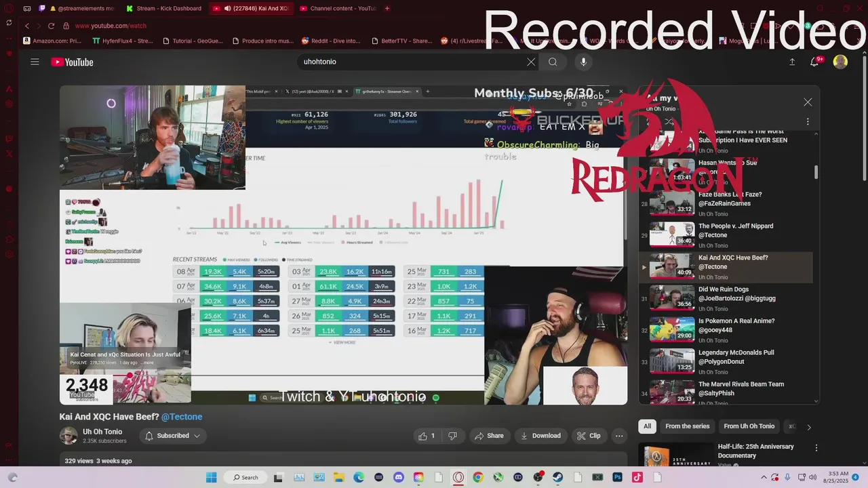Open Steam from the taskbar
Image resolution: width=868 pixels, height=488 pixels.
(557, 477)
